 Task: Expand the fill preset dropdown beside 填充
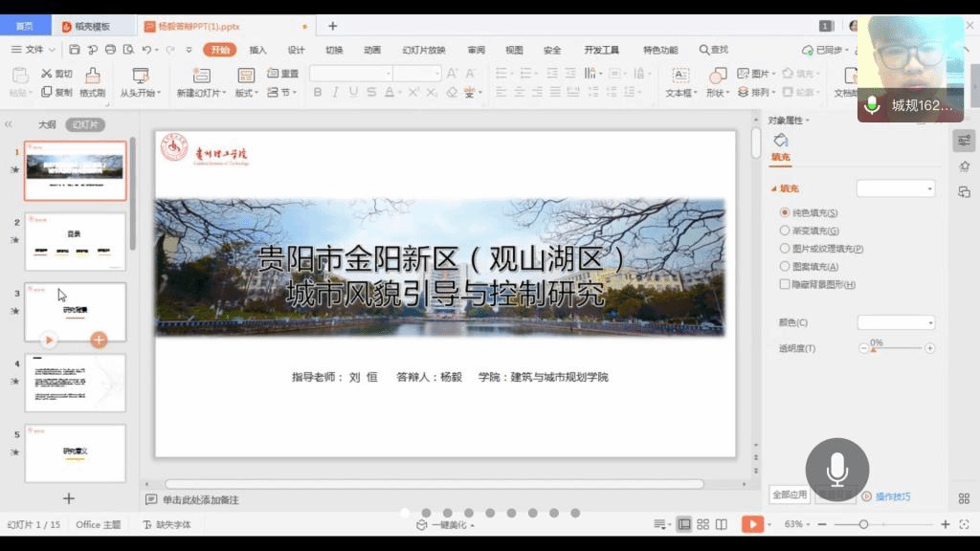pyautogui.click(x=896, y=188)
